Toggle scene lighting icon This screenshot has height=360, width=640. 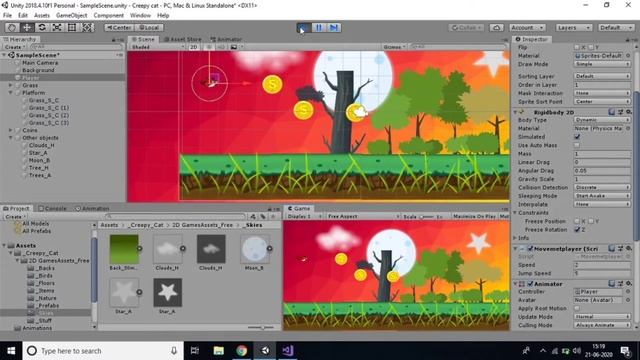[x=209, y=47]
